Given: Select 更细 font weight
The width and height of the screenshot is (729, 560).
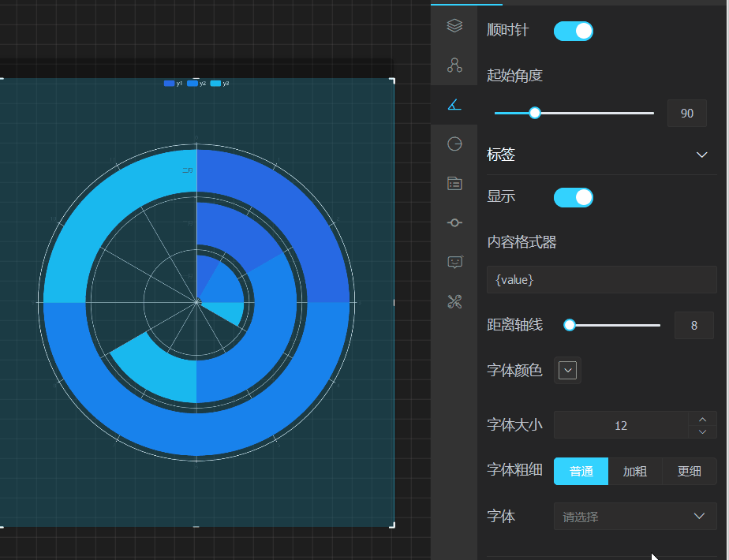Looking at the screenshot, I should point(689,471).
